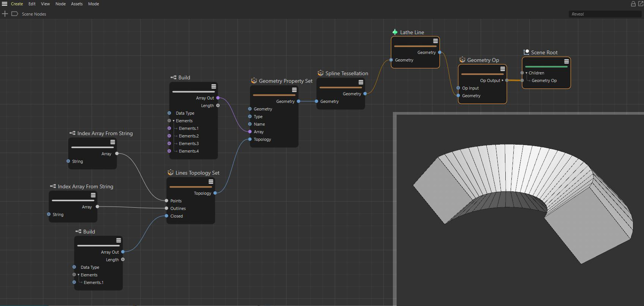Collapse Elements group in upper Build node
This screenshot has height=306, width=644.
(174, 121)
